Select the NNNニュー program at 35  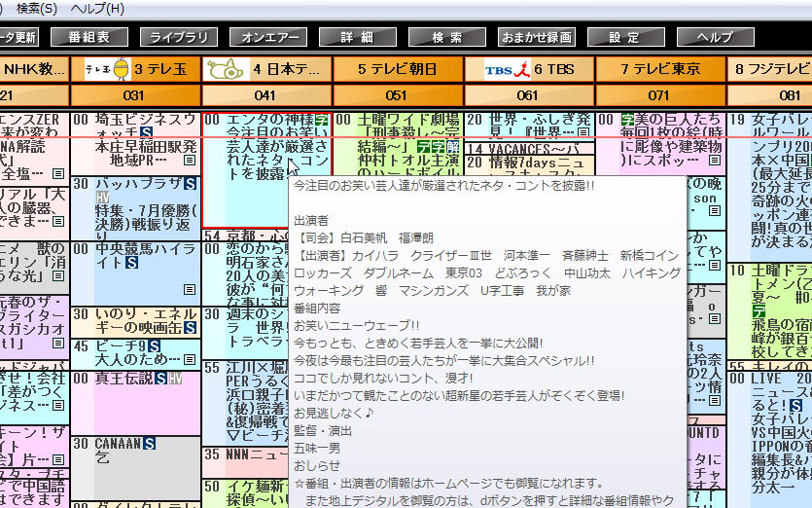coord(245,462)
